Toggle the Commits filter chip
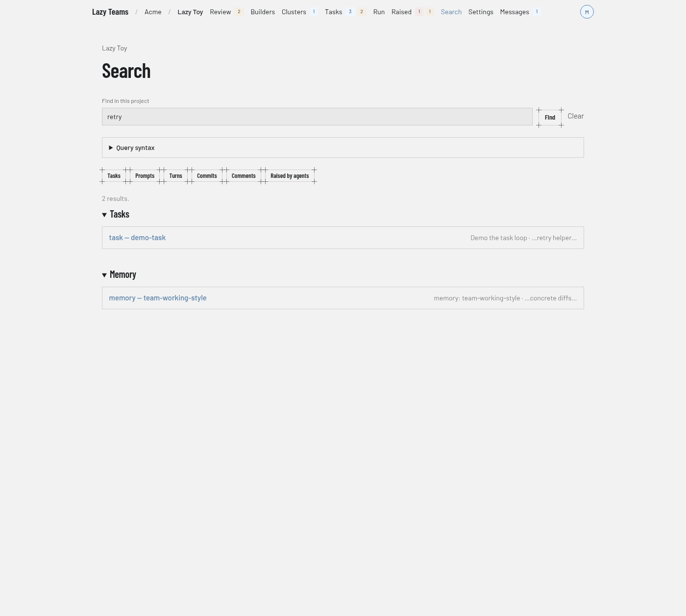Screen dimensions: 686x616 pos(207,176)
